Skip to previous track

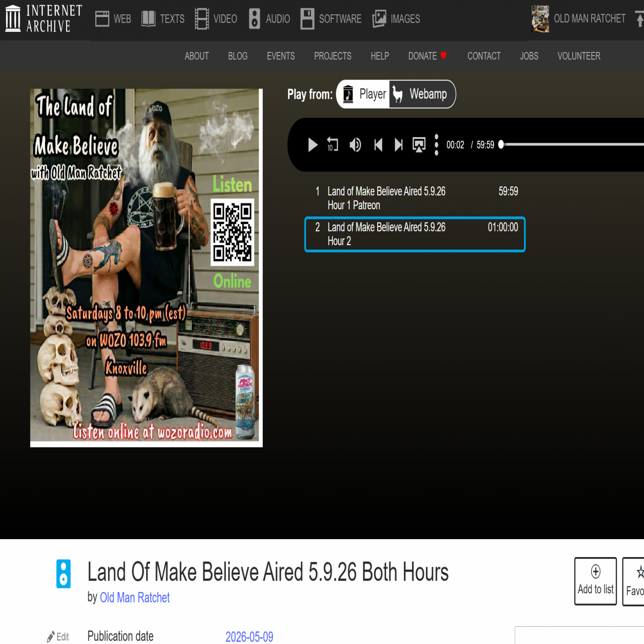tap(378, 145)
